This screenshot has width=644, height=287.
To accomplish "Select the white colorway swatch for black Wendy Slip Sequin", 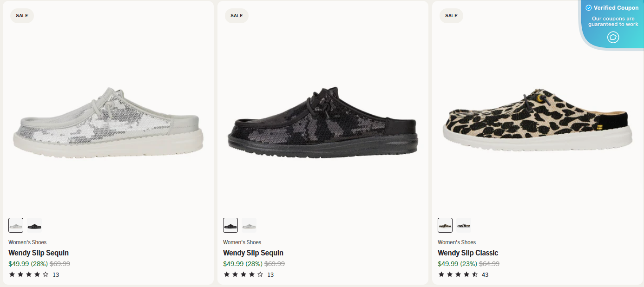I will [249, 225].
